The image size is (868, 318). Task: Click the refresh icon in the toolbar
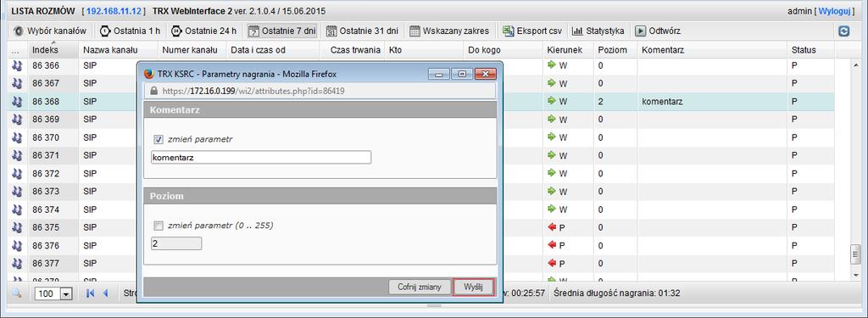point(844,31)
